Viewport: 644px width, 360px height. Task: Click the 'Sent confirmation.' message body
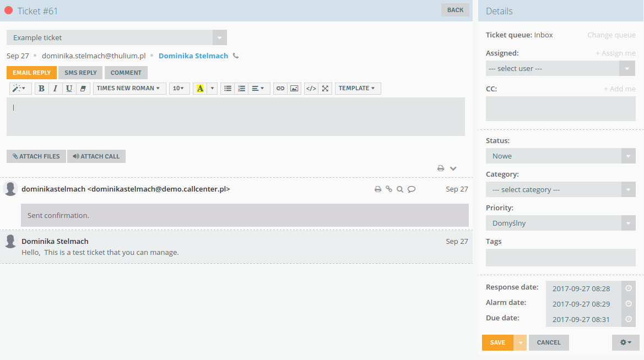tap(245, 216)
